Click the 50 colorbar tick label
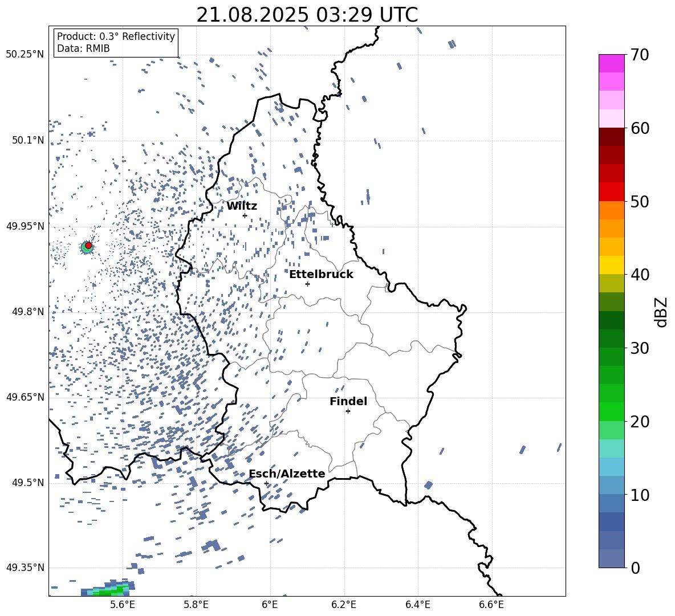Screen dimensions: 675x616 640,202
